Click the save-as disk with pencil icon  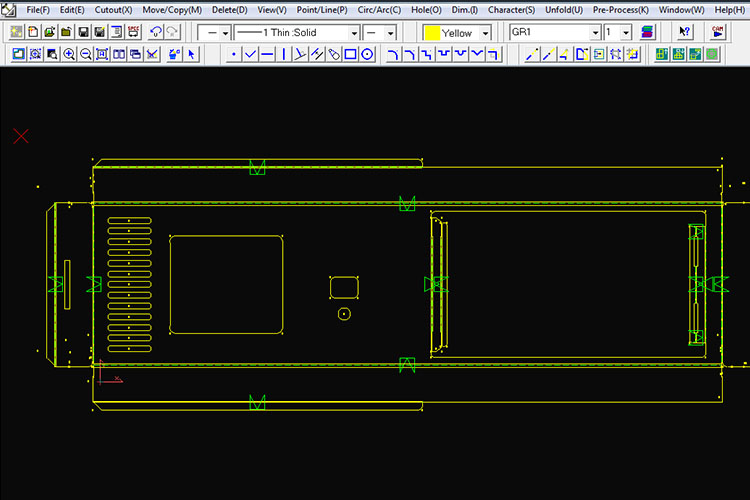[x=99, y=33]
